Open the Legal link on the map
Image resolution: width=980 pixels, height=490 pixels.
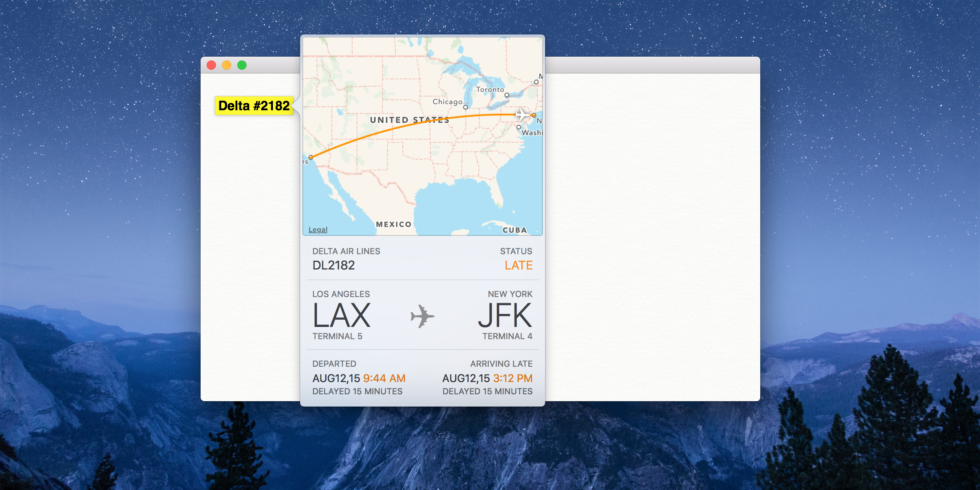click(318, 230)
